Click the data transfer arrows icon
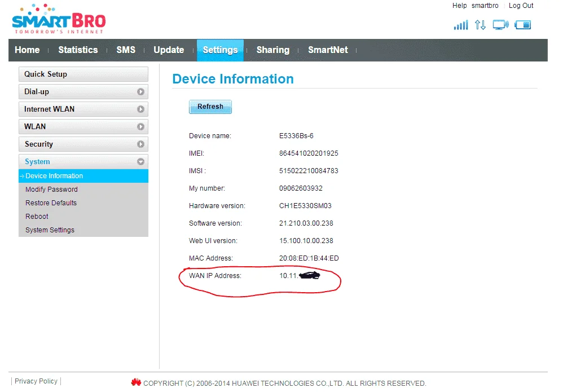This screenshot has height=392, width=563. tap(480, 25)
